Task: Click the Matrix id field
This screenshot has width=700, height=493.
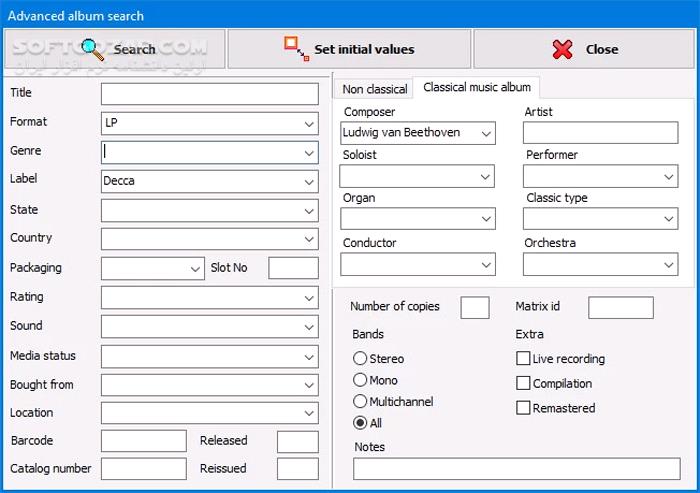Action: [620, 307]
